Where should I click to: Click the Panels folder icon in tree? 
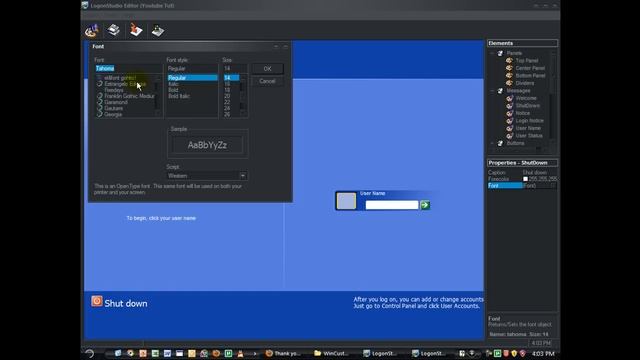(x=500, y=53)
